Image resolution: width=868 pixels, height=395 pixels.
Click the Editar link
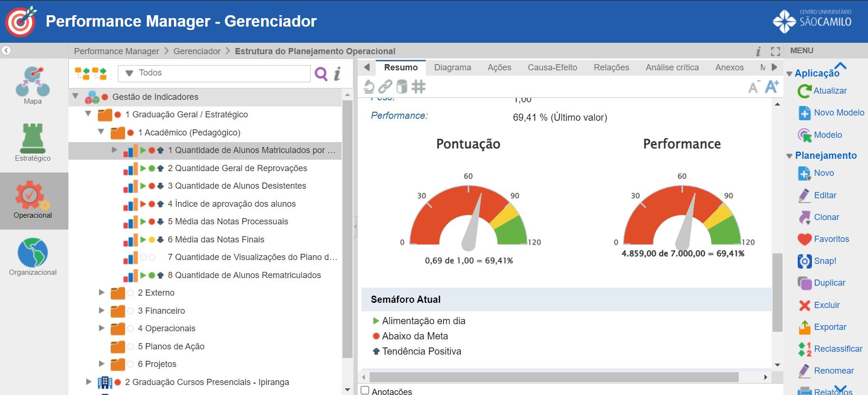coord(825,195)
